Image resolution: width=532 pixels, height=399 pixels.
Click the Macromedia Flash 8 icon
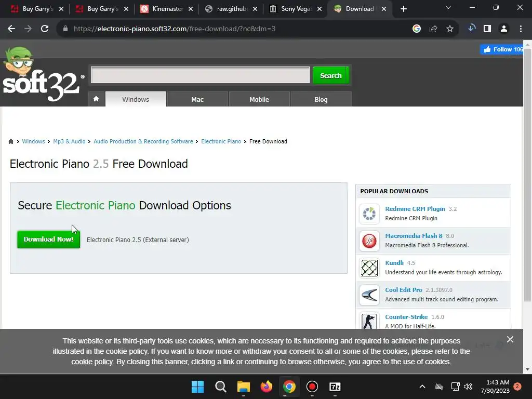click(369, 241)
